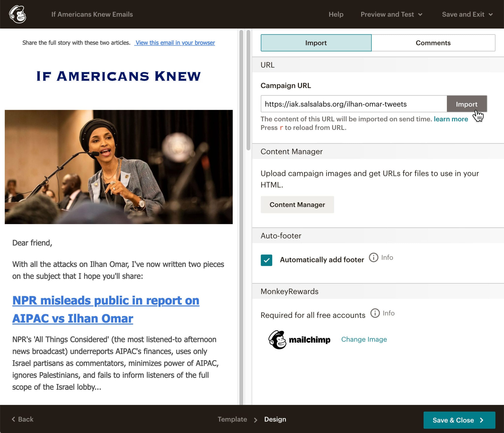The height and width of the screenshot is (433, 504).
Task: Click the breadcrumb chevron between Template and Design
Action: tap(255, 420)
